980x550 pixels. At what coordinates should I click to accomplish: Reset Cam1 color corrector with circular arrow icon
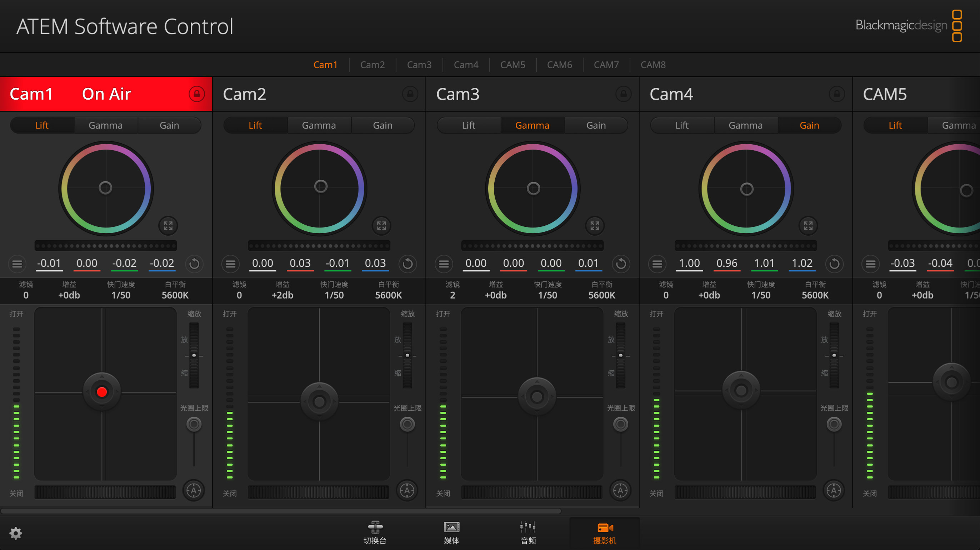click(x=194, y=264)
